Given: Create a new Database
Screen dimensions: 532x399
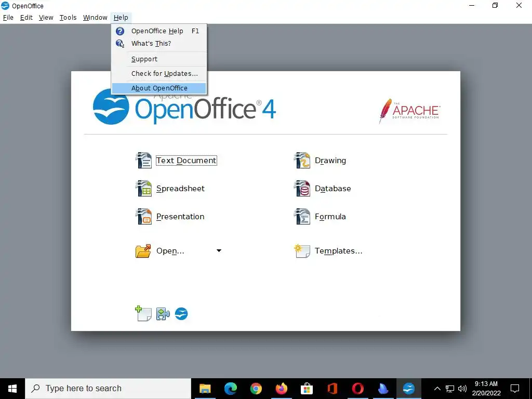Looking at the screenshot, I should click(x=333, y=189).
